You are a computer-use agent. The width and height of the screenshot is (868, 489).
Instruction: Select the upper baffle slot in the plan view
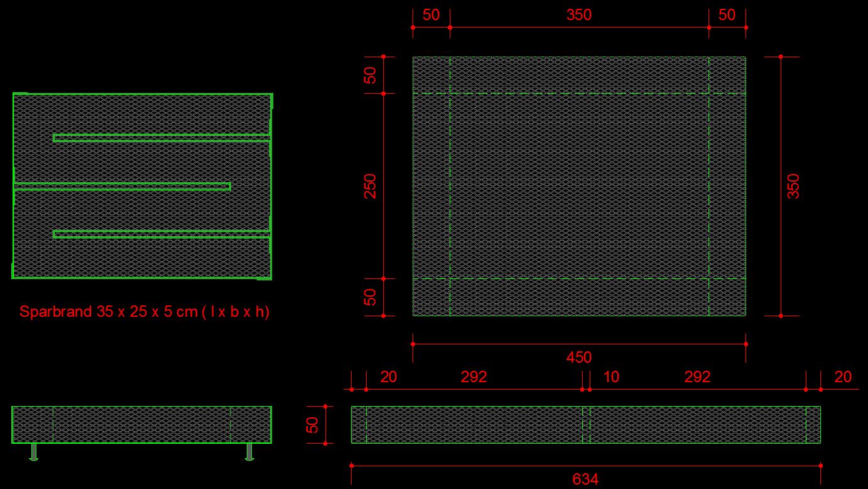(161, 138)
